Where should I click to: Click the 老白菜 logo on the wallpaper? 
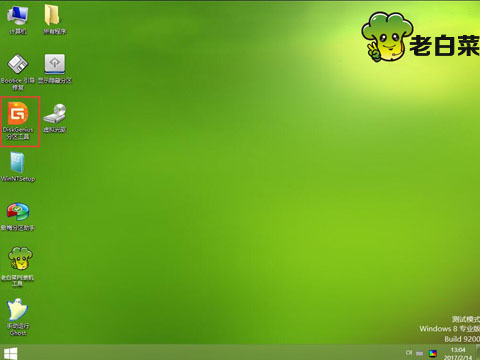(421, 37)
